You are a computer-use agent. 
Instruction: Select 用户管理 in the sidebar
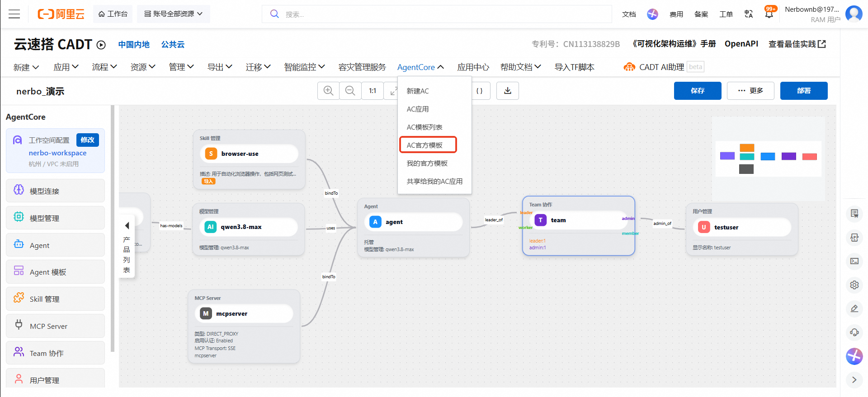(x=55, y=378)
